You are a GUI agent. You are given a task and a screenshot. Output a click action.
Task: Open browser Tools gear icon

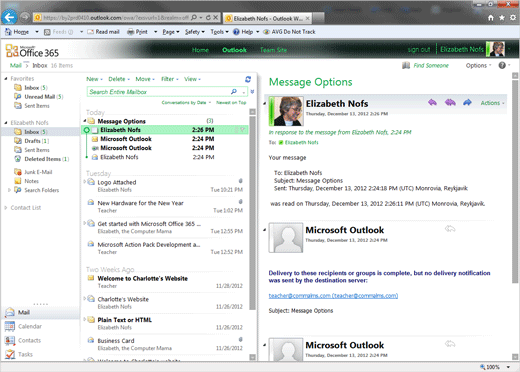pos(513,18)
